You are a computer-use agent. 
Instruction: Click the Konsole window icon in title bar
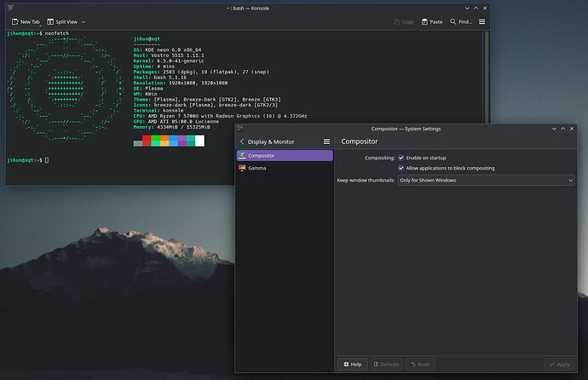point(10,8)
